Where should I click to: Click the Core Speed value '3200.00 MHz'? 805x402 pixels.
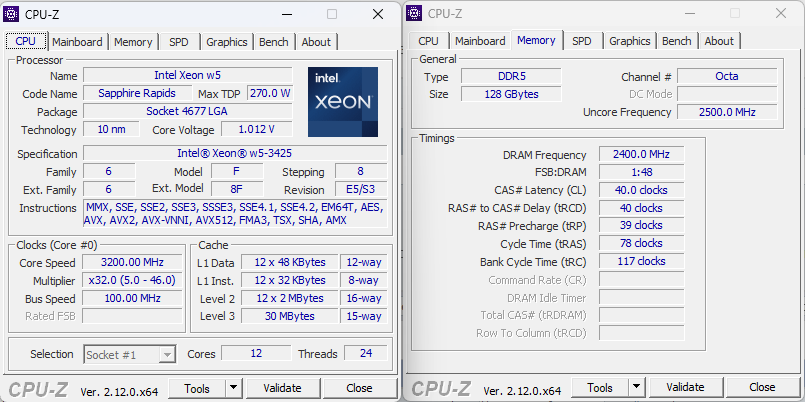pyautogui.click(x=132, y=262)
